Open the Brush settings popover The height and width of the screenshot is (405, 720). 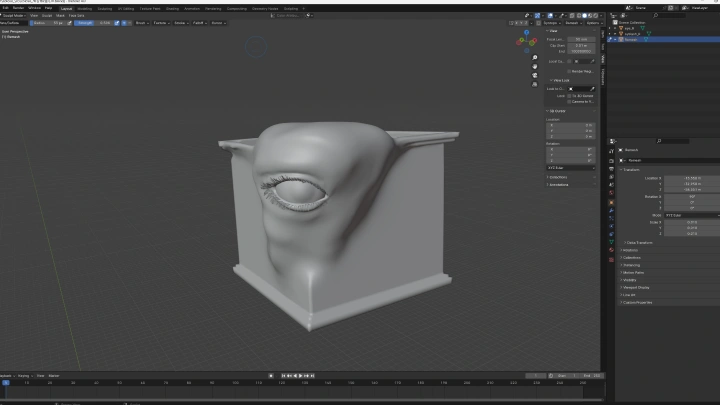click(x=140, y=22)
